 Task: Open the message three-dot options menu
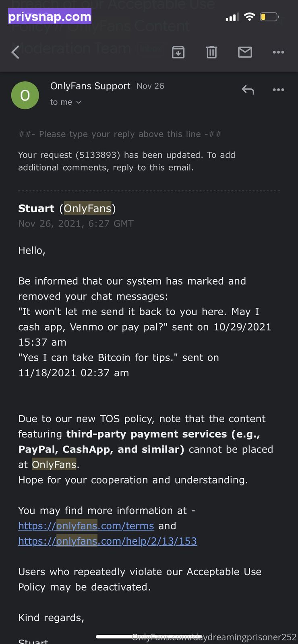278,90
